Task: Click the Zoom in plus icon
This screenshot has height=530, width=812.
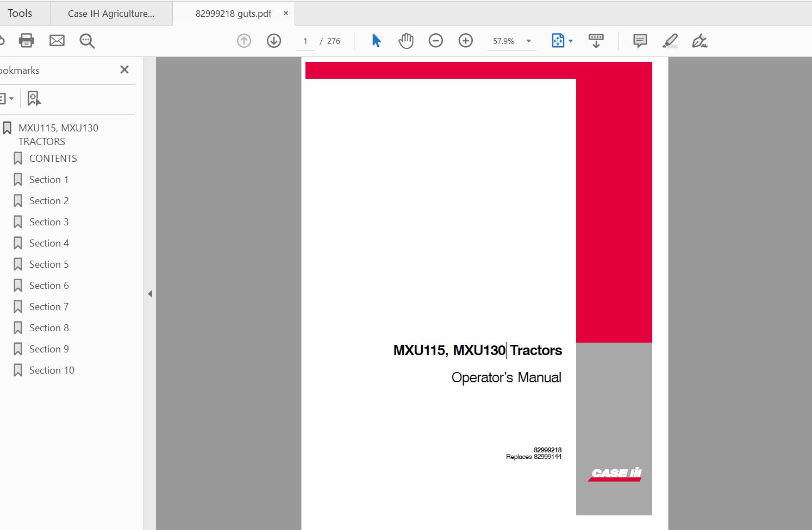Action: [x=466, y=41]
